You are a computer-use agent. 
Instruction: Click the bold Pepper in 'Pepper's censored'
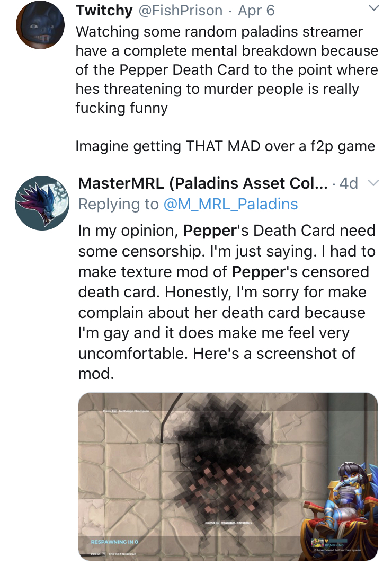[x=258, y=272]
